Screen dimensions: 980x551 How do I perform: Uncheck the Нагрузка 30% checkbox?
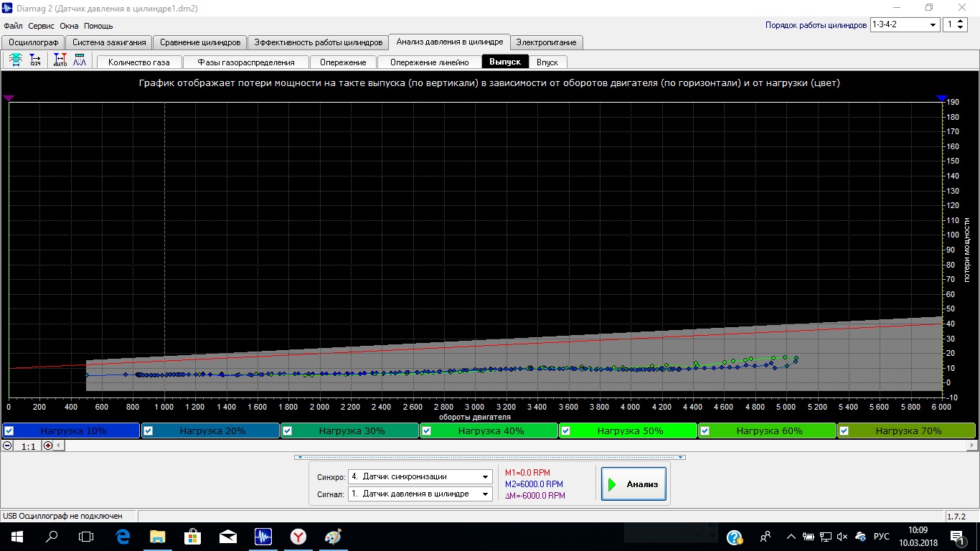click(x=287, y=430)
